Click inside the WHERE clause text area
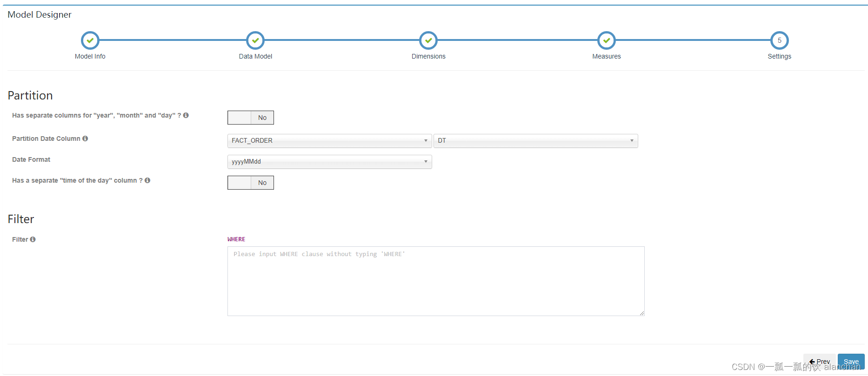Screen dimensions: 868x376 coord(436,281)
